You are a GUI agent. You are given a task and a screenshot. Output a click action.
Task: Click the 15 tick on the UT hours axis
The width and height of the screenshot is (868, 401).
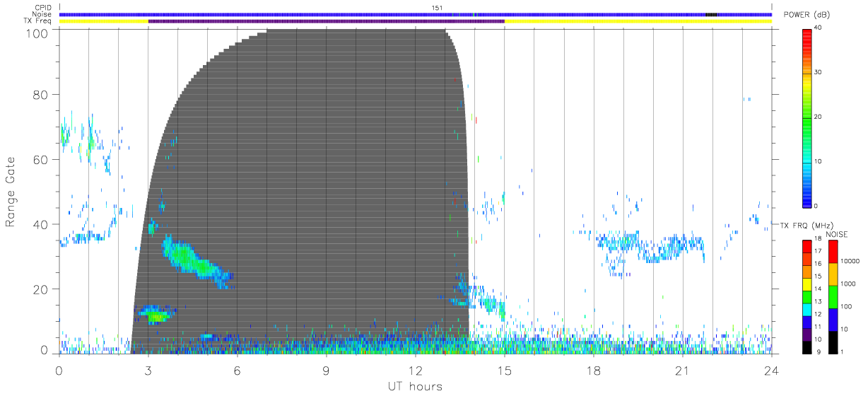tap(504, 370)
